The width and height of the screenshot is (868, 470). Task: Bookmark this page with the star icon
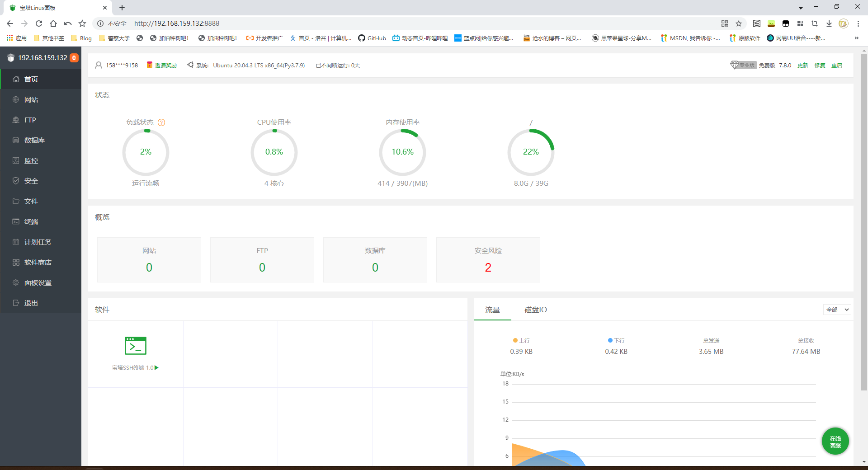coord(739,23)
